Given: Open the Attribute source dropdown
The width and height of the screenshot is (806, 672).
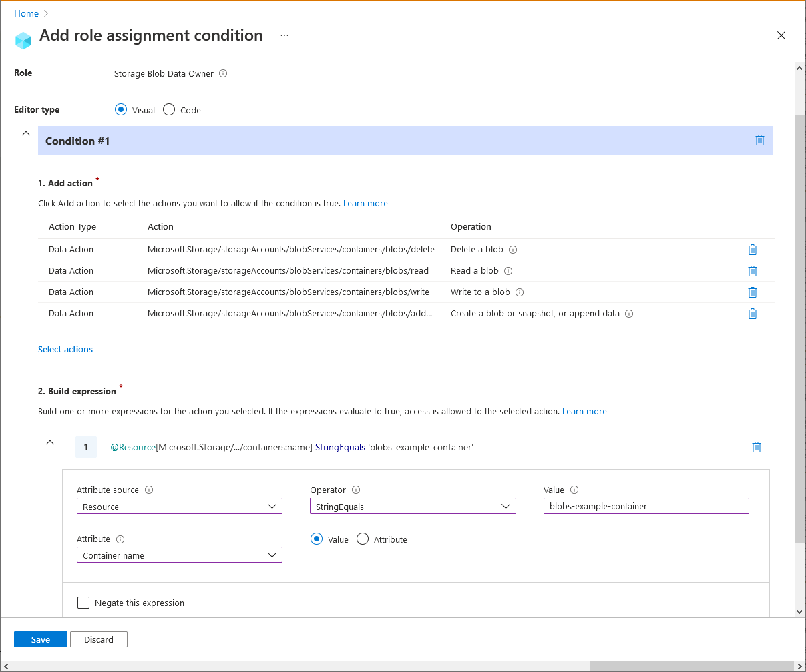Looking at the screenshot, I should click(x=179, y=506).
